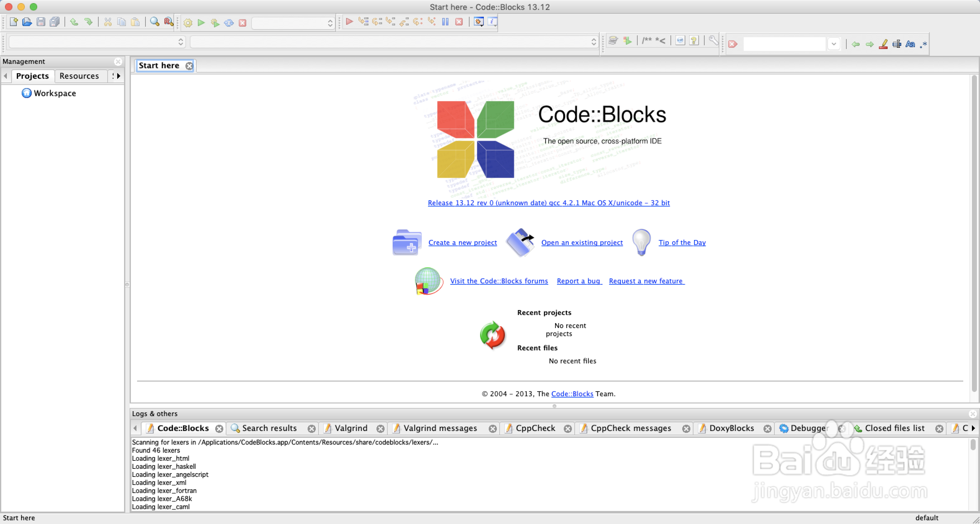Click the New file toolbar icon
Screen dimensions: 980x524
pos(14,22)
